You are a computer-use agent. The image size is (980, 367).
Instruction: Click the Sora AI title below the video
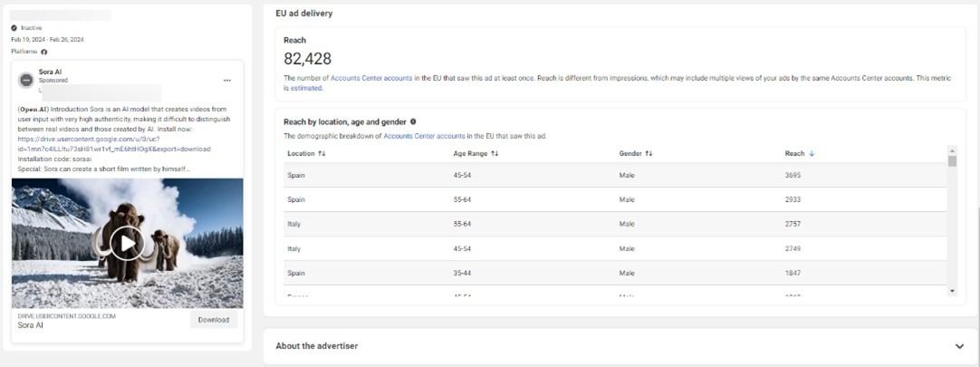[x=30, y=325]
